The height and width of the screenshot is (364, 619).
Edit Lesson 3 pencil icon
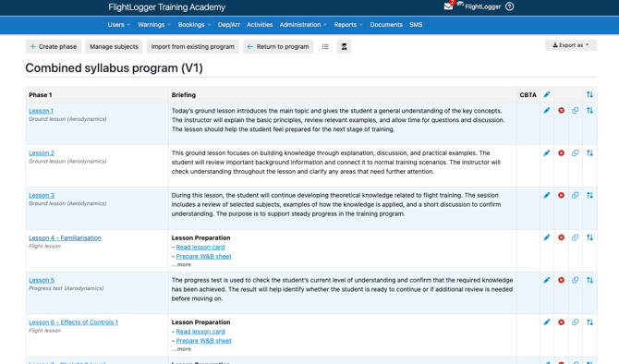547,195
